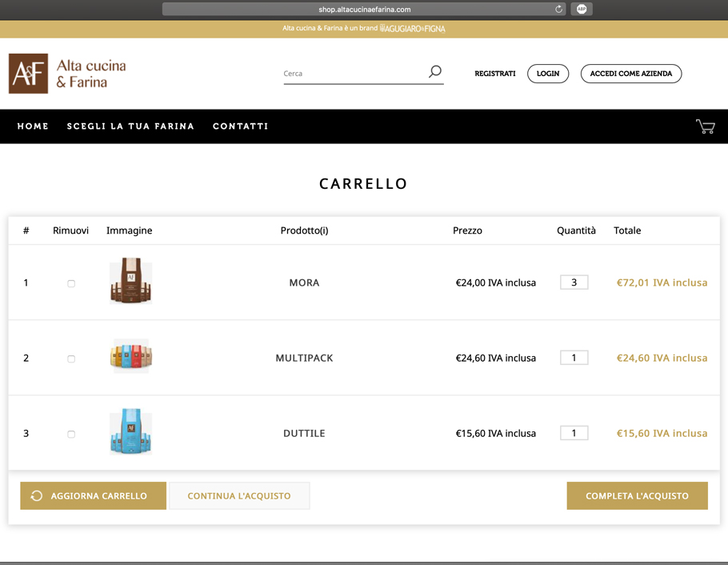This screenshot has width=728, height=565.
Task: Select the €72,01 IVA inclusa total
Action: click(x=662, y=282)
